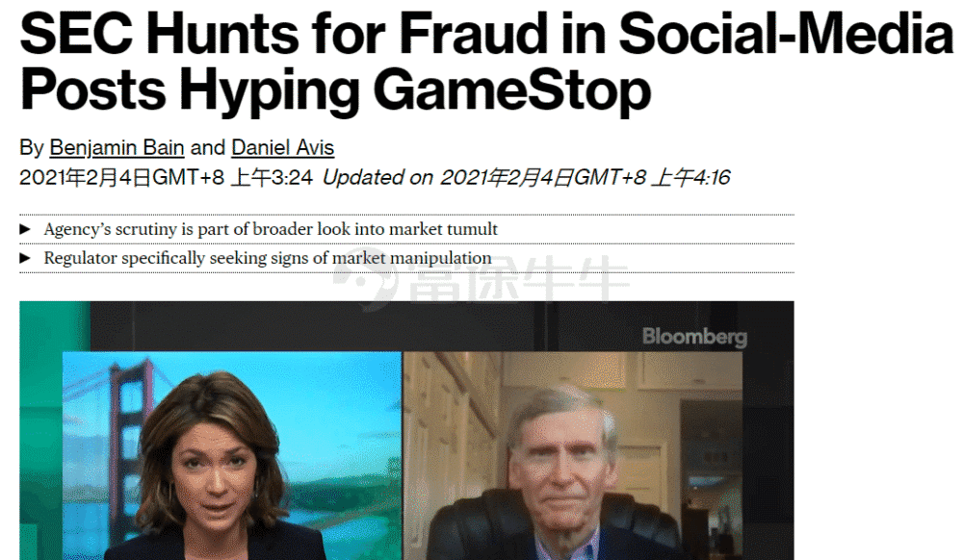This screenshot has width=963, height=560.
Task: Click the Bloomberg logo on the video
Action: click(694, 337)
